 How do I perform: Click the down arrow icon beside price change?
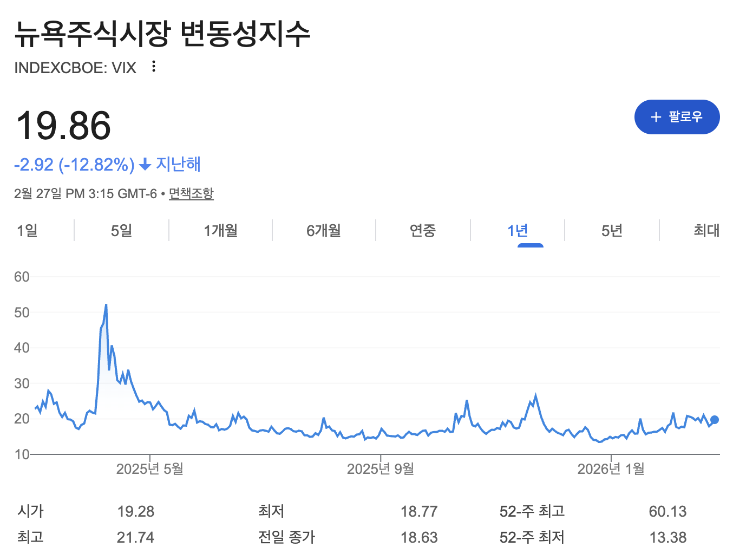pos(145,165)
